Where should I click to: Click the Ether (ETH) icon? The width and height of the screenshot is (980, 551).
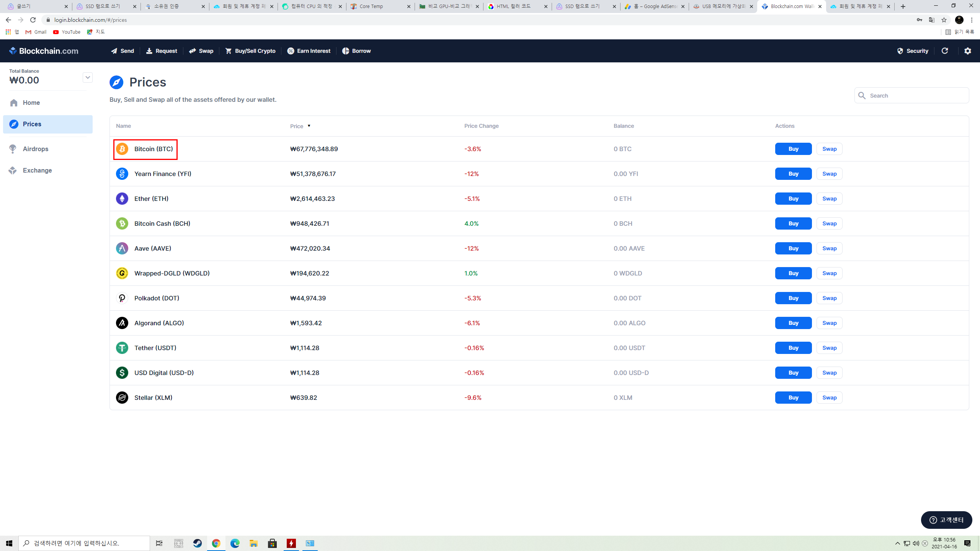(122, 199)
